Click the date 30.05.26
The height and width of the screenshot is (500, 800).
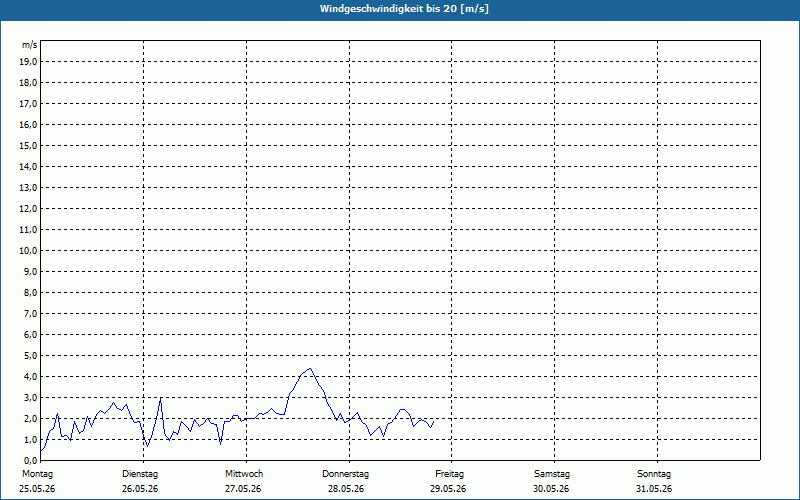[551, 489]
